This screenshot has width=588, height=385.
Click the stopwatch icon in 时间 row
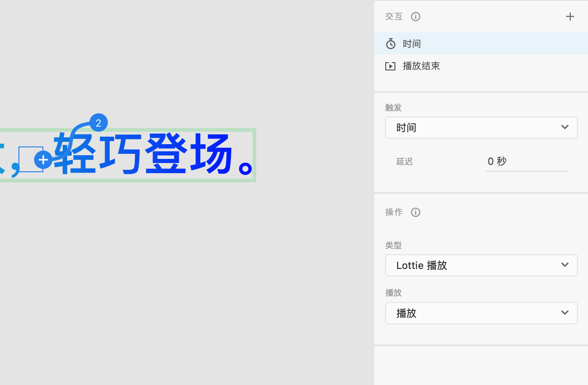pos(391,44)
